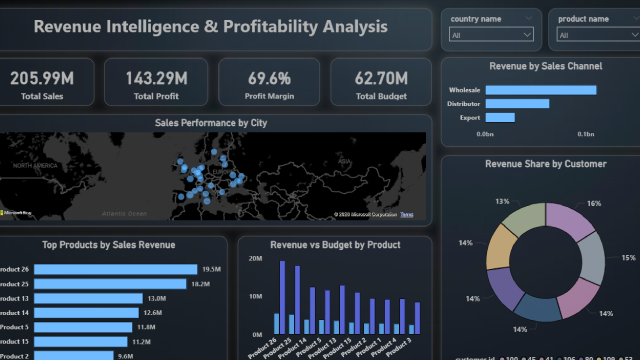Select the Product 13 bar worth 13.0M

(89, 298)
